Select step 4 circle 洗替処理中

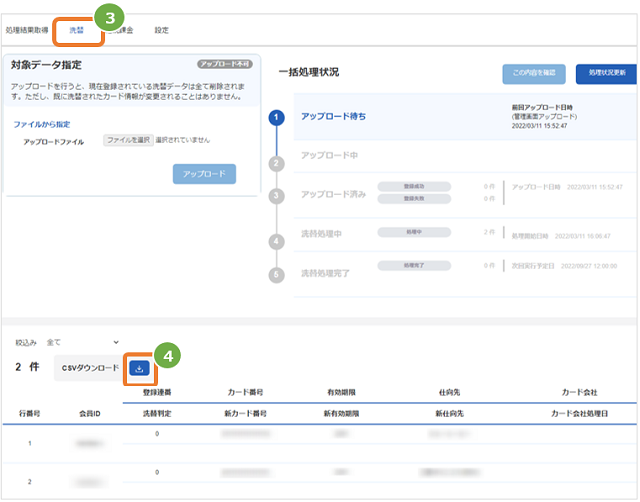[276, 242]
